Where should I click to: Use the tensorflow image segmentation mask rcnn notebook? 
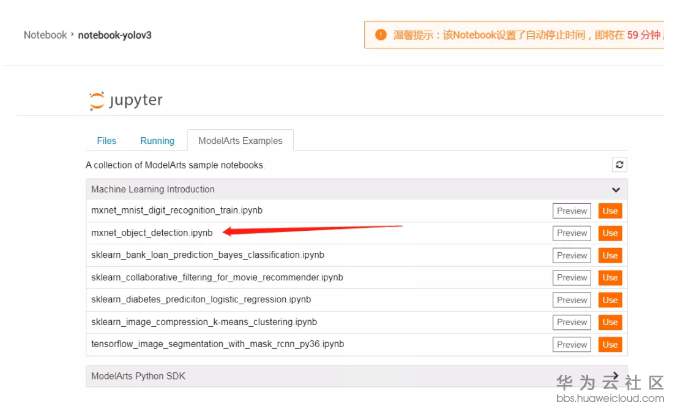click(x=610, y=345)
